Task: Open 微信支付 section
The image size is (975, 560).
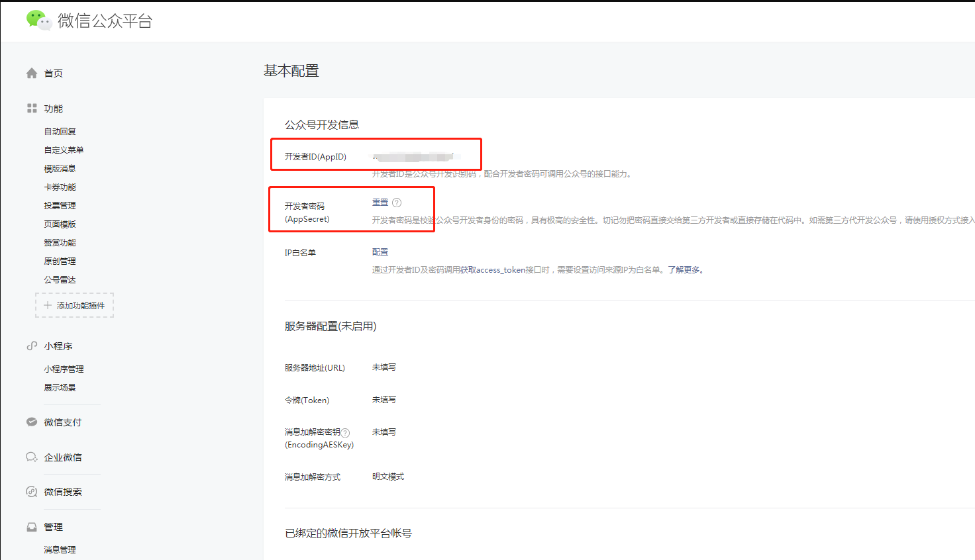Action: [x=63, y=422]
